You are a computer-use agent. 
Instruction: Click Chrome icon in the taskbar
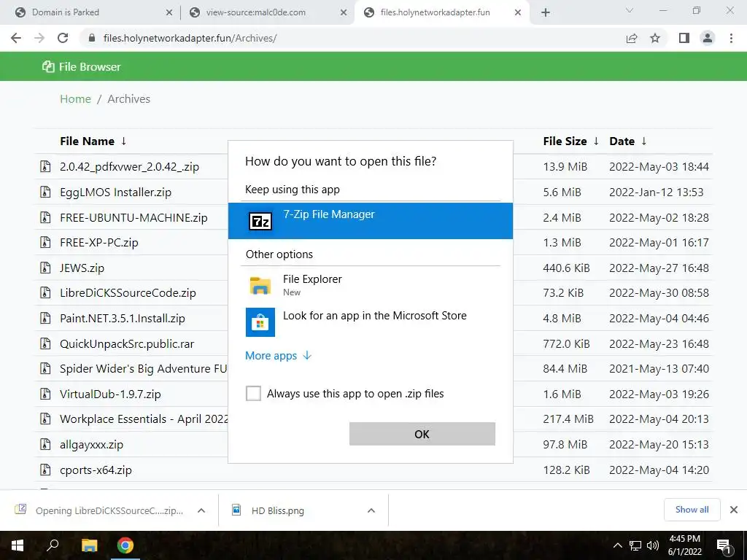click(x=125, y=545)
